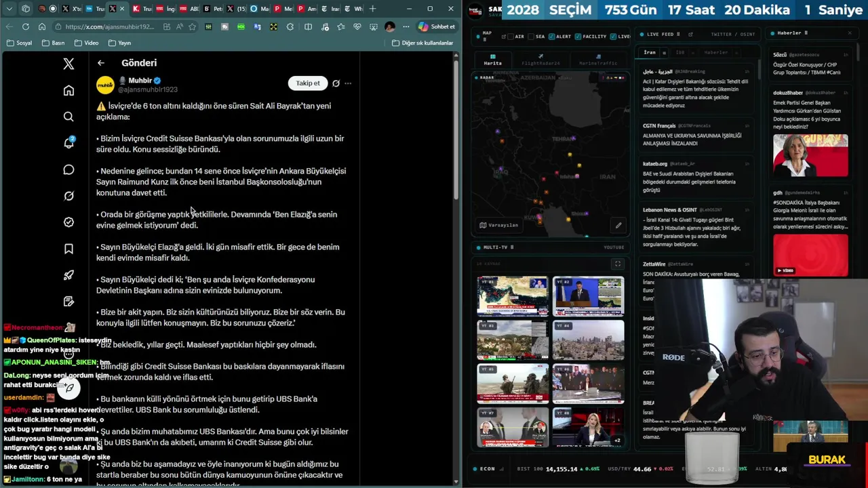The width and height of the screenshot is (868, 488).
Task: Open the YT 05 video thumbnail
Action: click(512, 384)
